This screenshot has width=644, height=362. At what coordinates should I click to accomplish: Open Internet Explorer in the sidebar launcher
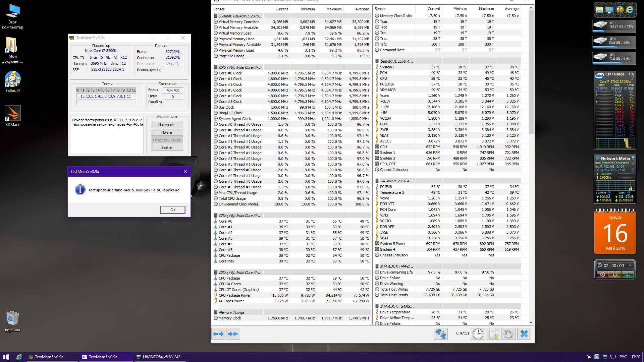pyautogui.click(x=630, y=10)
